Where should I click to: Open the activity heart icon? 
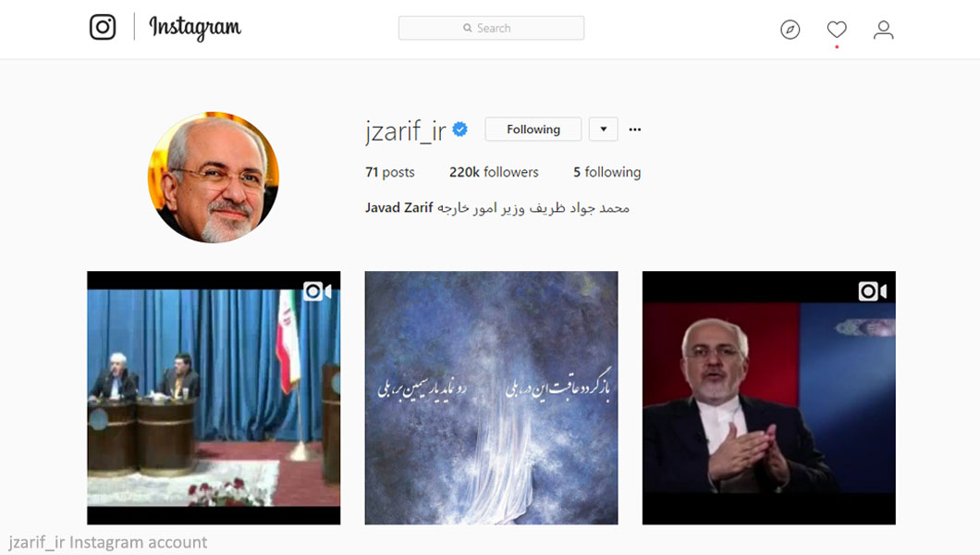click(x=837, y=30)
